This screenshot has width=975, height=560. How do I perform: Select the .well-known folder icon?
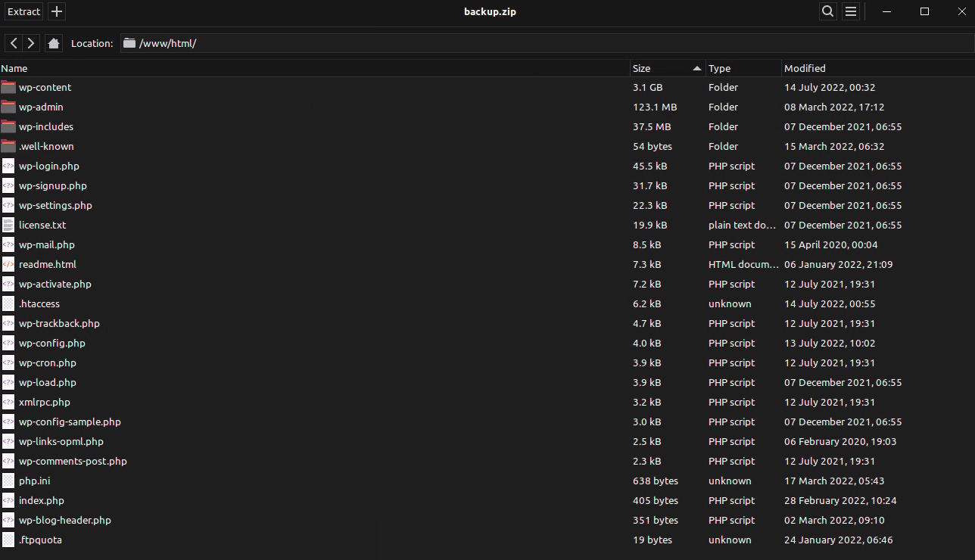click(8, 146)
